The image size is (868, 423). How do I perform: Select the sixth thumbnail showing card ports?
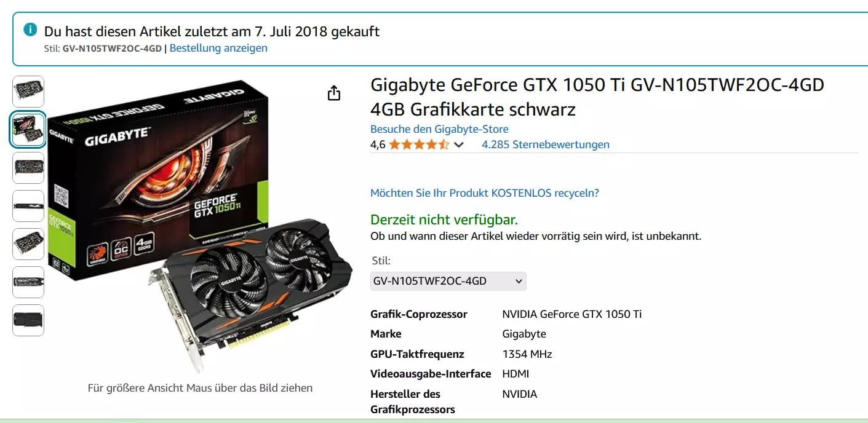[x=28, y=282]
